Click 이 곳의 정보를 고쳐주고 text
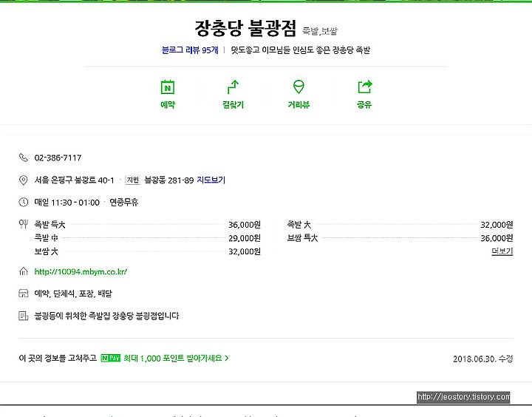 click(58, 358)
